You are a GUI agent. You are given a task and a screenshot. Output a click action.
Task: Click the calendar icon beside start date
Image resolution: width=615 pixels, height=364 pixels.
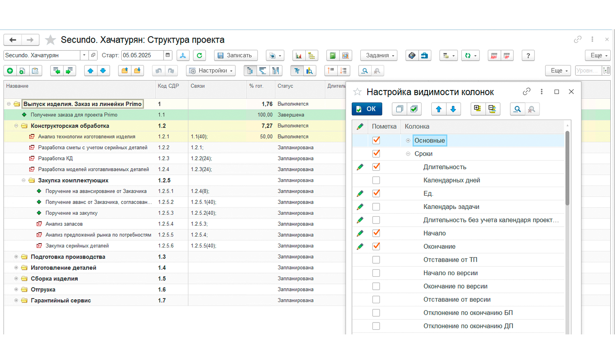[x=168, y=55]
